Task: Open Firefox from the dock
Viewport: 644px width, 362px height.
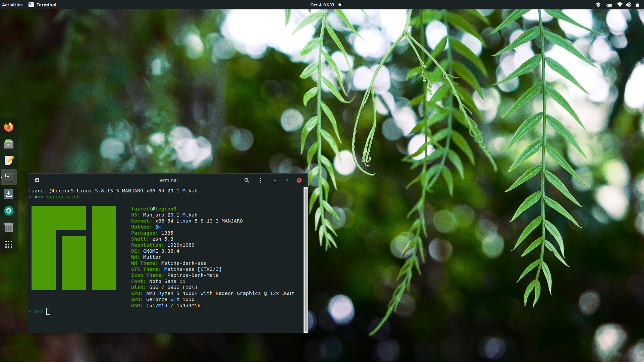Action: pos(9,127)
